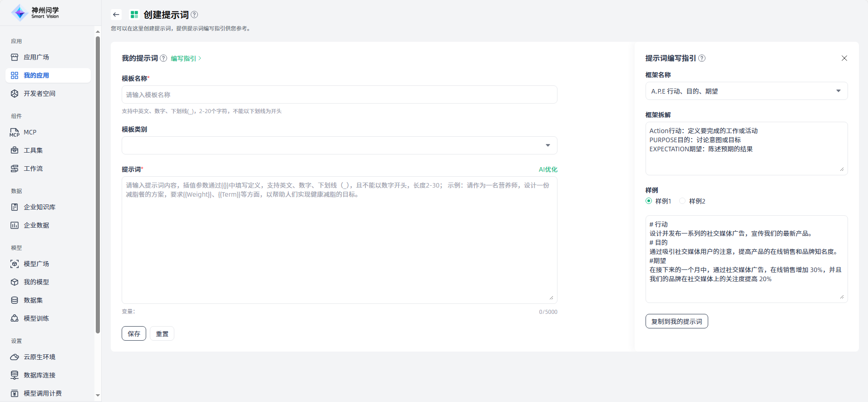This screenshot has width=868, height=402.
Task: Select the 样例2 radio button
Action: click(x=682, y=201)
